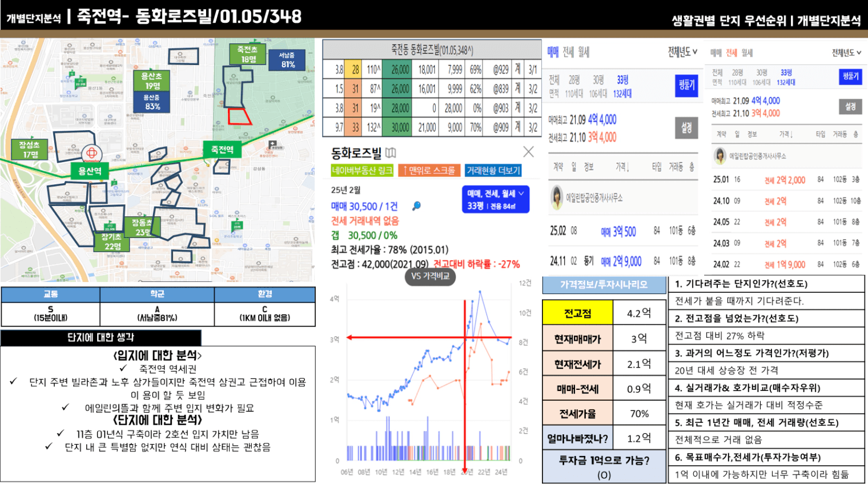
Task: Click the agent avatar in the 매매 listing panel
Action: click(556, 197)
